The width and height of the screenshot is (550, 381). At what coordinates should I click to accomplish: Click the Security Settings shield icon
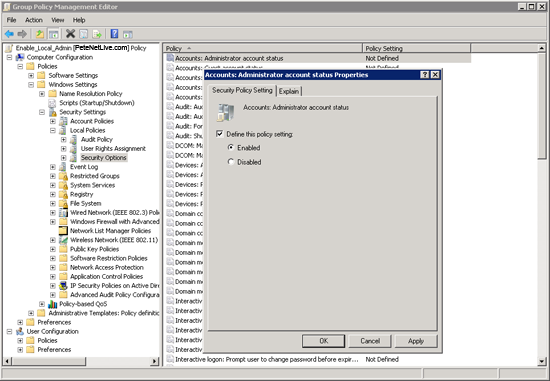(x=53, y=112)
